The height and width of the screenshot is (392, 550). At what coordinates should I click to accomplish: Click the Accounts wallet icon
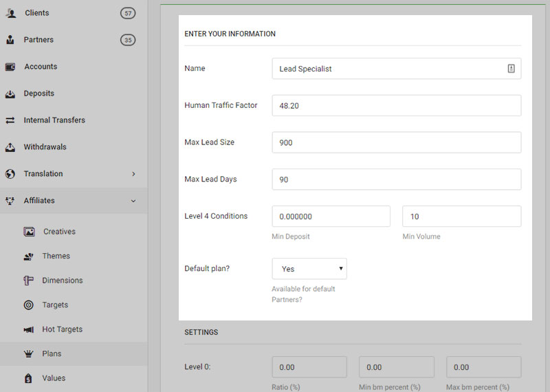pyautogui.click(x=10, y=67)
